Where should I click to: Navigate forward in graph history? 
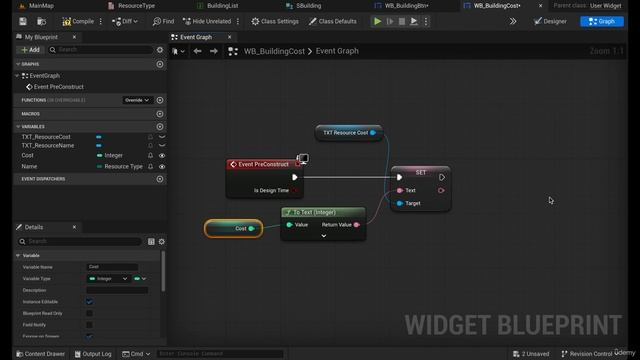pyautogui.click(x=213, y=51)
